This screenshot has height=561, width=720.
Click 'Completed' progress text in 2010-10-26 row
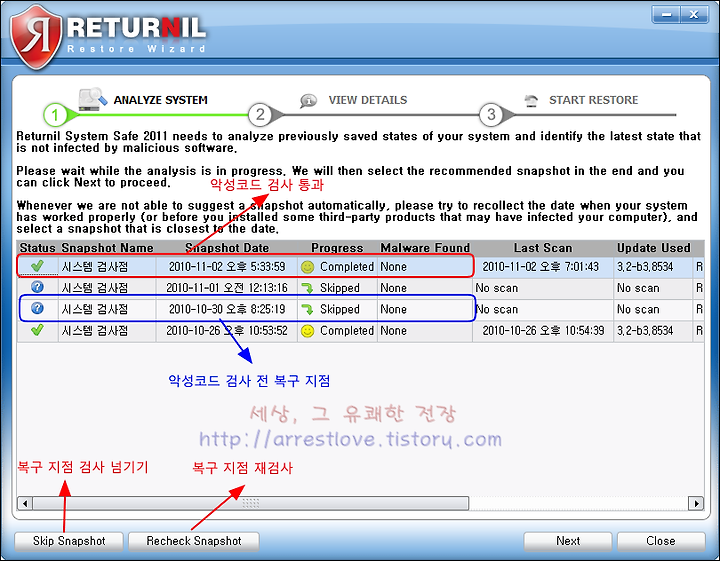click(x=347, y=331)
